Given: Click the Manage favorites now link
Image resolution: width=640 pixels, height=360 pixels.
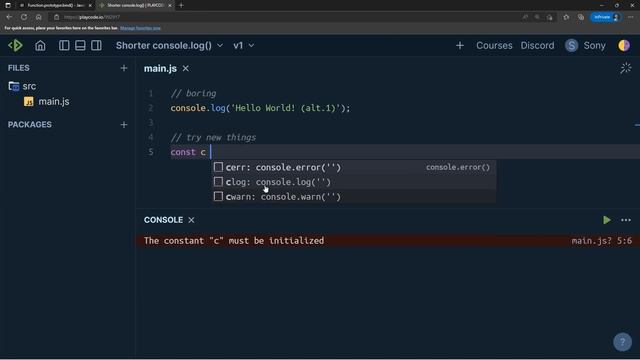Looking at the screenshot, I should click(140, 28).
